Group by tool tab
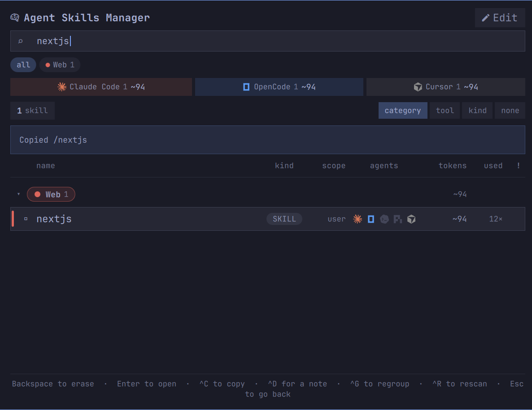This screenshot has width=532, height=410. pos(445,111)
